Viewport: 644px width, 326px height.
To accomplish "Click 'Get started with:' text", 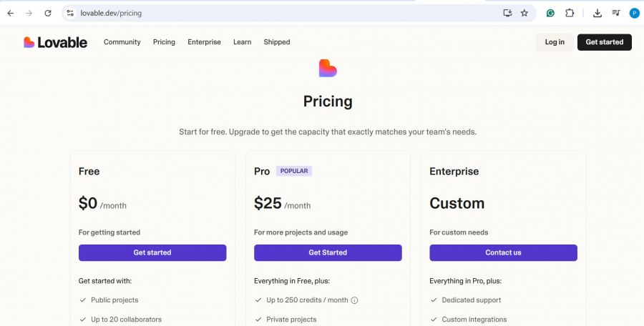I will pyautogui.click(x=104, y=281).
